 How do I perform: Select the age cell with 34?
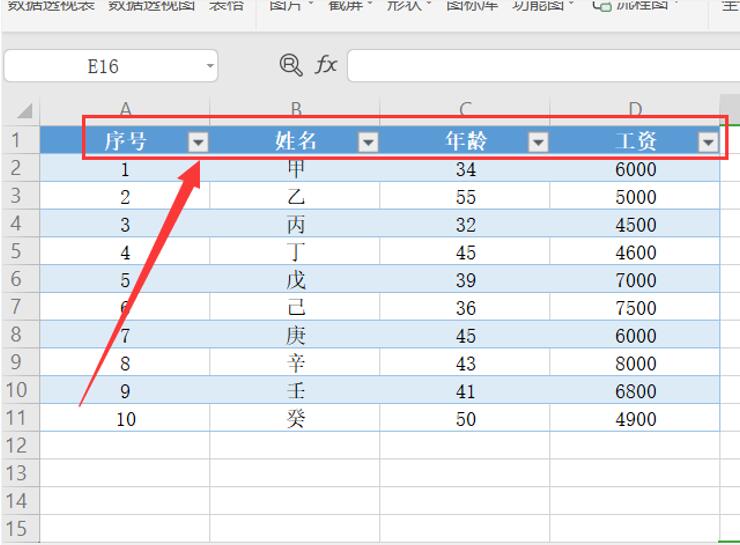[x=465, y=168]
